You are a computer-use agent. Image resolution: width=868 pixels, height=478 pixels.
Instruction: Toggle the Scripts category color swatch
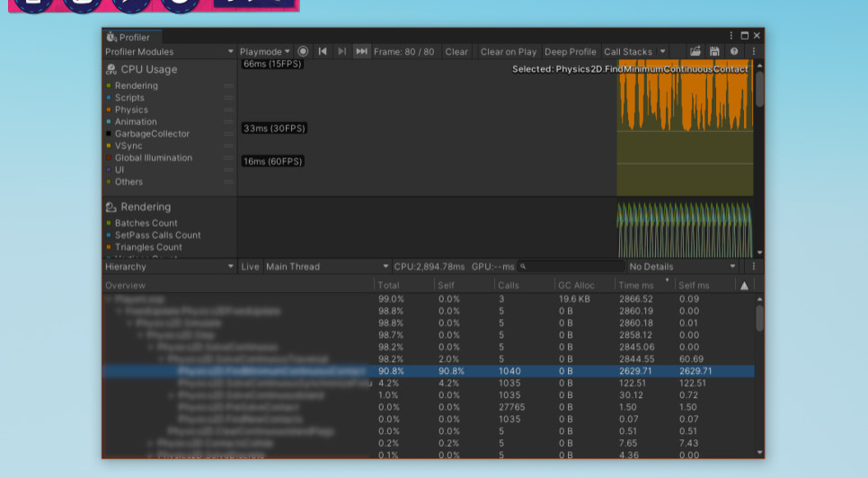(x=109, y=97)
